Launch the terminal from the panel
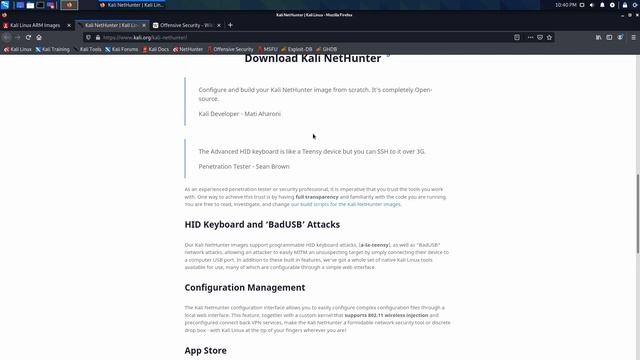Screen dimensions: 640x360 pos(40,5)
